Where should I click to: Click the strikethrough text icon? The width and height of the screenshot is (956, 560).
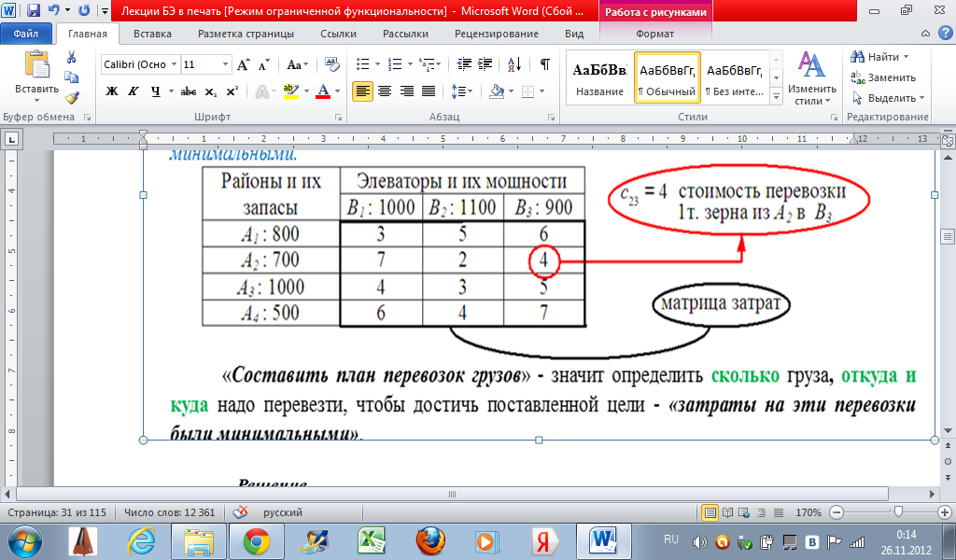tap(189, 91)
